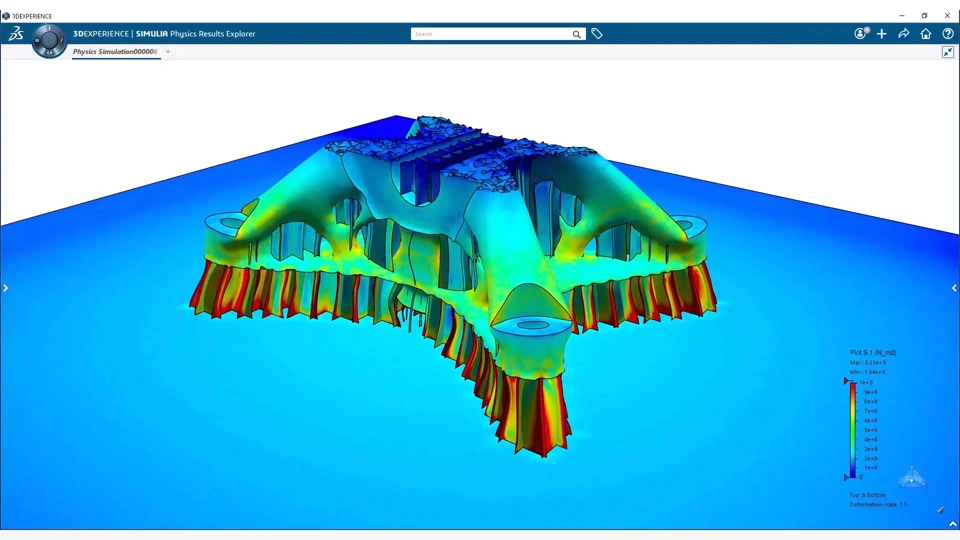
Task: Click the Deformation scale 7.5 label
Action: coord(878,504)
